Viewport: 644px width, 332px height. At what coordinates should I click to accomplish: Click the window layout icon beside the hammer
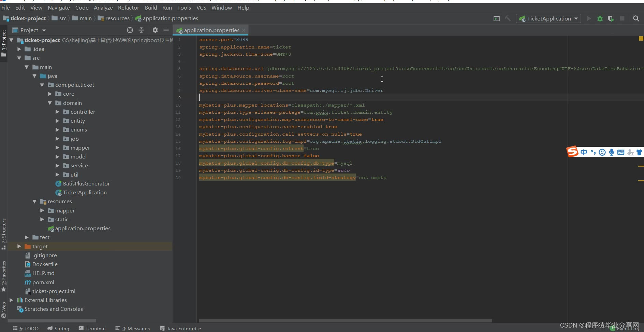pyautogui.click(x=497, y=18)
